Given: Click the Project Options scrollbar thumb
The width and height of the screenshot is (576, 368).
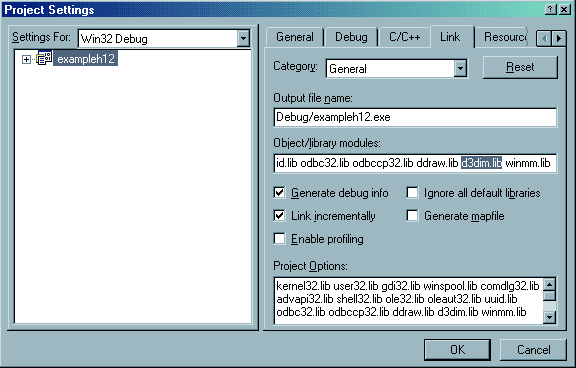Looking at the screenshot, I should click(x=550, y=296).
